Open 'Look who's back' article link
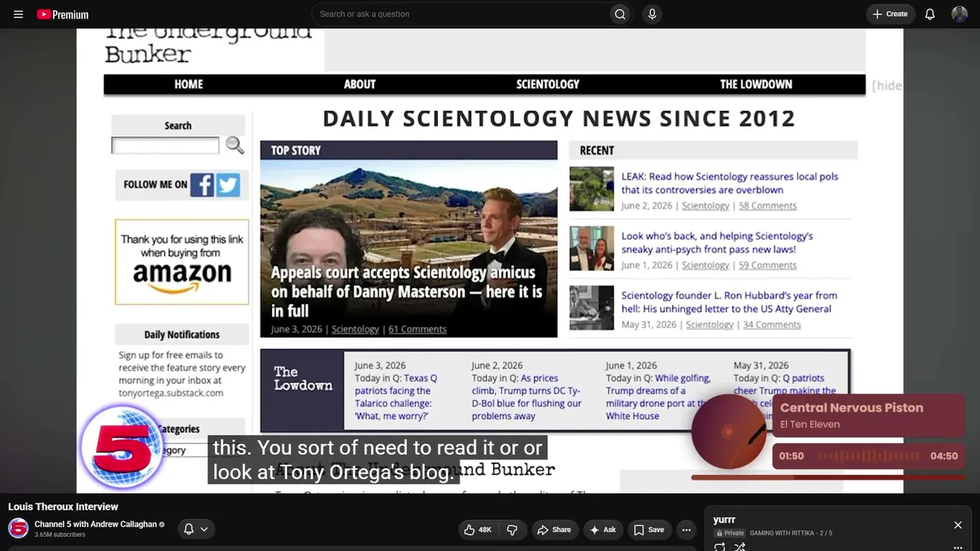Screen dimensions: 980x551 (x=717, y=243)
